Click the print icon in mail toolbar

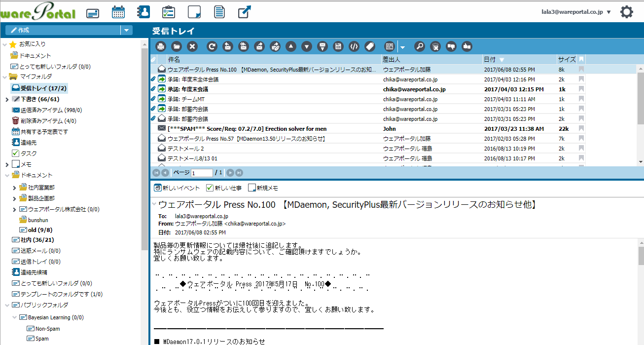coord(161,47)
